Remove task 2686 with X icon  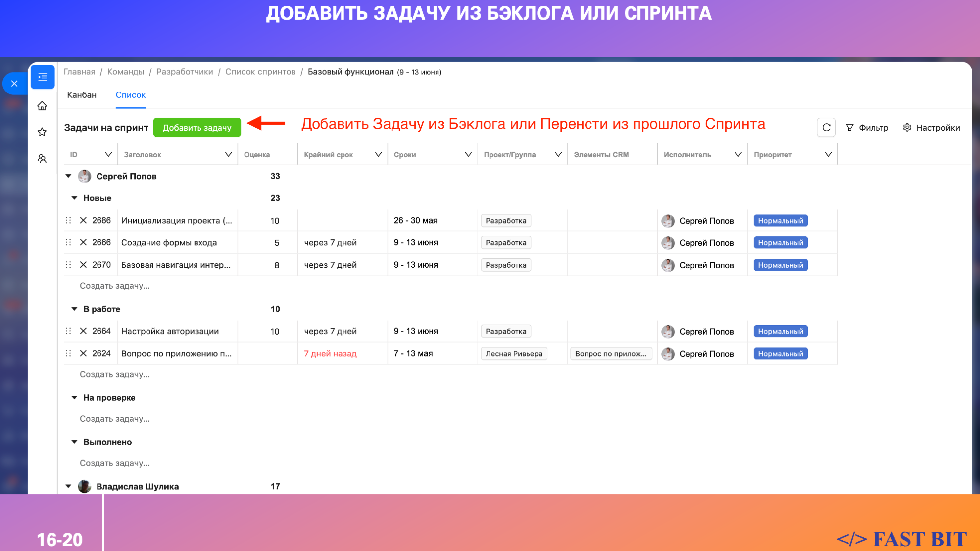click(x=83, y=221)
